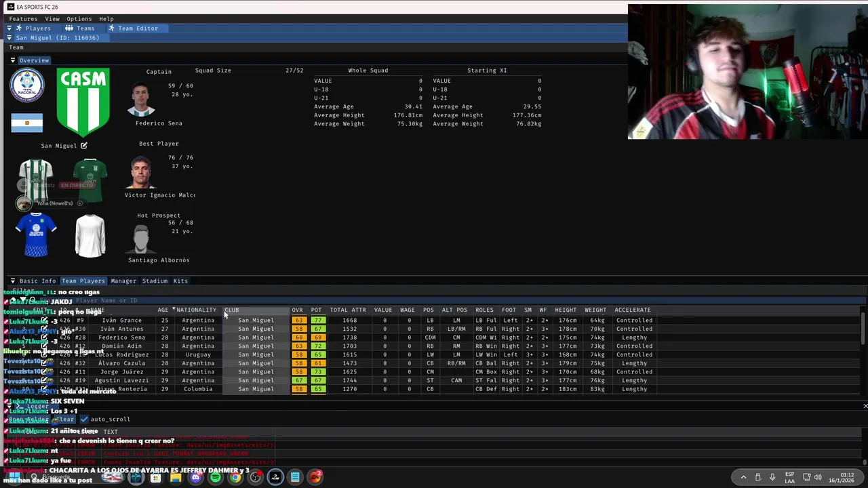Image resolution: width=868 pixels, height=488 pixels.
Task: Open Google Chrome from taskbar
Action: tap(235, 477)
